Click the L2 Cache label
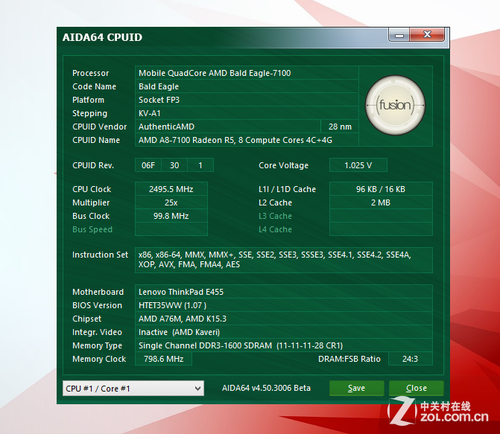Image resolution: width=500 pixels, height=434 pixels. pyautogui.click(x=275, y=203)
